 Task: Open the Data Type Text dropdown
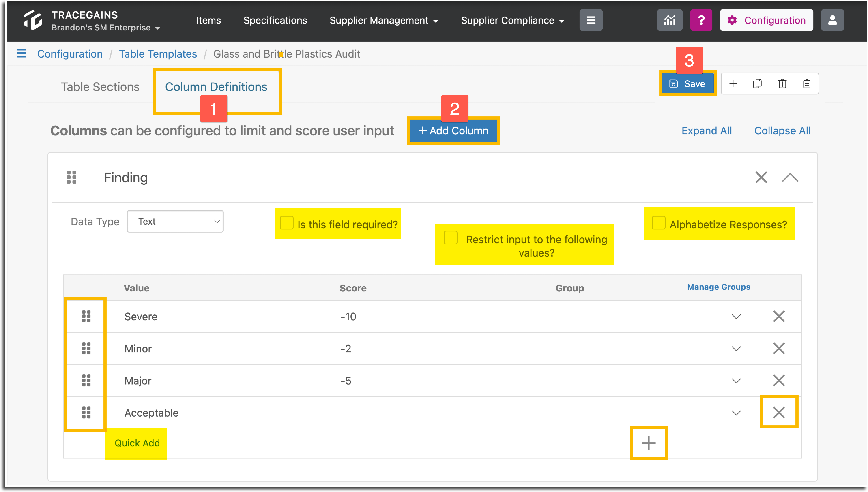point(175,221)
